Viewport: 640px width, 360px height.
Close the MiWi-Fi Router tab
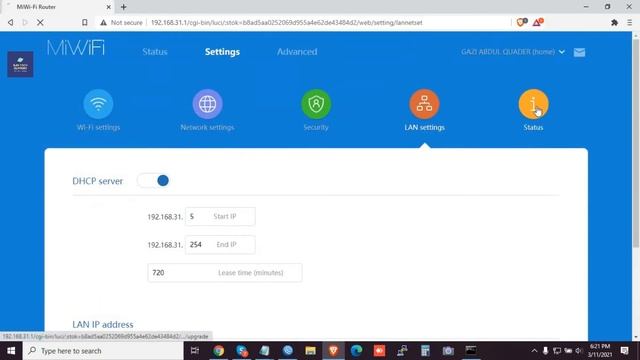tap(109, 7)
